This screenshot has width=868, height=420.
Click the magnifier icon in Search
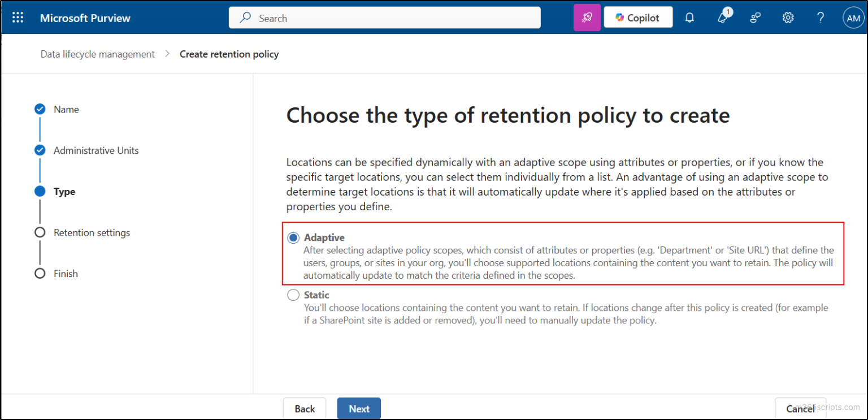(x=245, y=18)
